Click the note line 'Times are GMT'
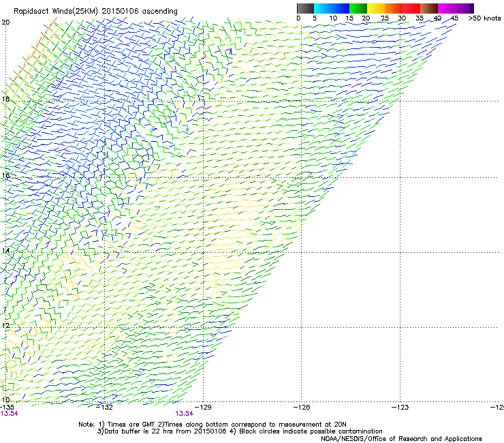The height and width of the screenshot is (443, 504). coord(212,425)
